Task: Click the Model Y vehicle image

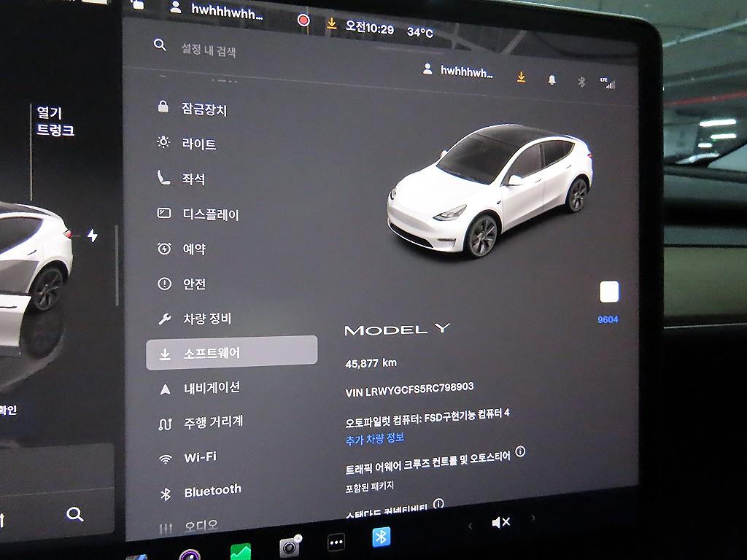Action: click(489, 190)
